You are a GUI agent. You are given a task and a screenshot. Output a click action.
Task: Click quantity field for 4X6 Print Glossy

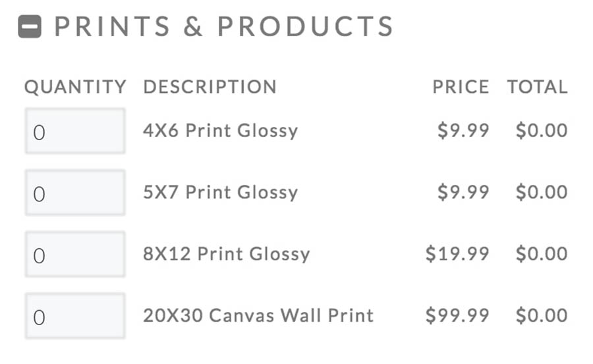75,131
